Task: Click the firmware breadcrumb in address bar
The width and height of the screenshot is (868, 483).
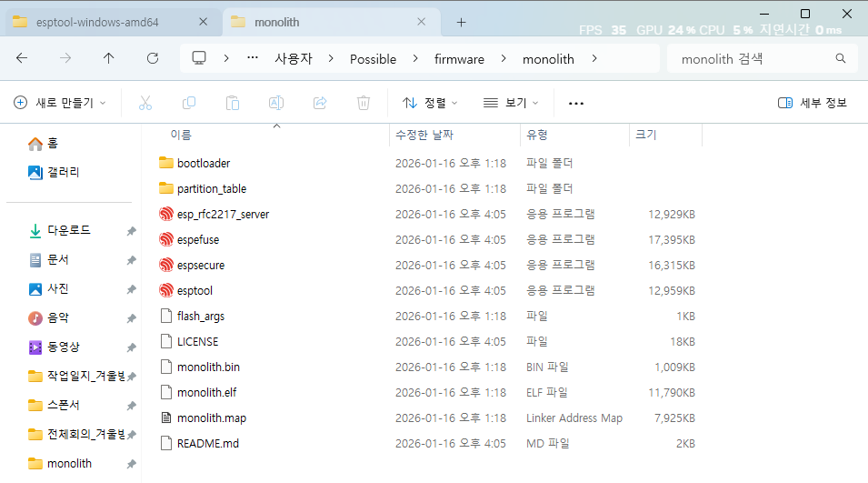Action: (459, 58)
